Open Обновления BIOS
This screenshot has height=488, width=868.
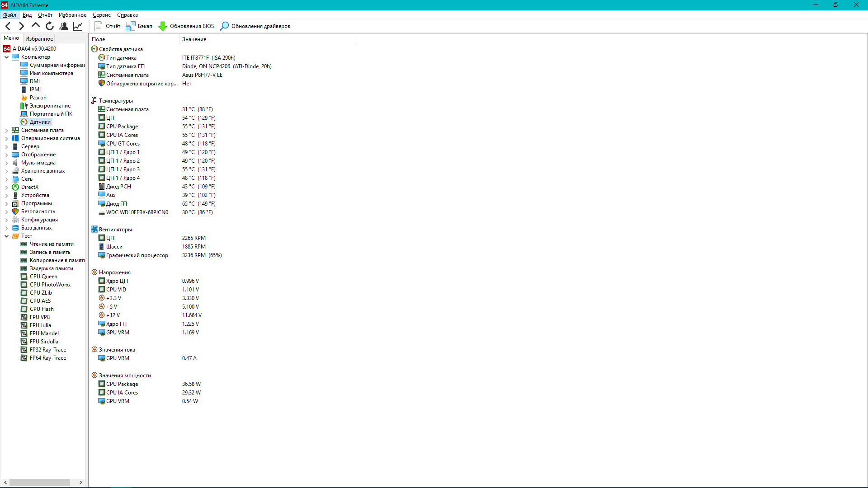pyautogui.click(x=186, y=26)
